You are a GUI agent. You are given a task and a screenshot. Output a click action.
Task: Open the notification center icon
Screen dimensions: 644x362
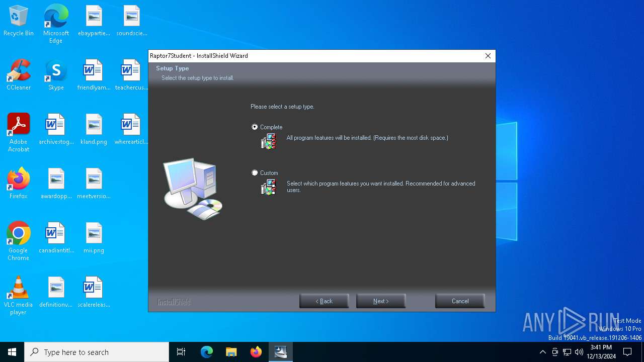coord(627,352)
